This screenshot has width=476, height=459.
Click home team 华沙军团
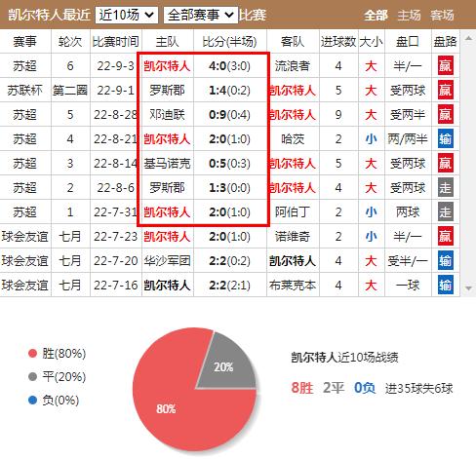(x=167, y=260)
